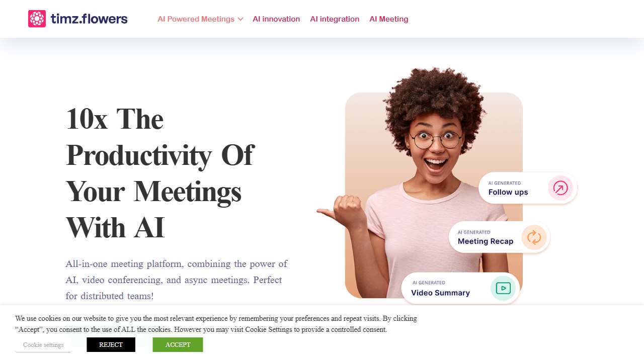This screenshot has width=644, height=362.
Task: Reject the cookies
Action: (x=111, y=344)
